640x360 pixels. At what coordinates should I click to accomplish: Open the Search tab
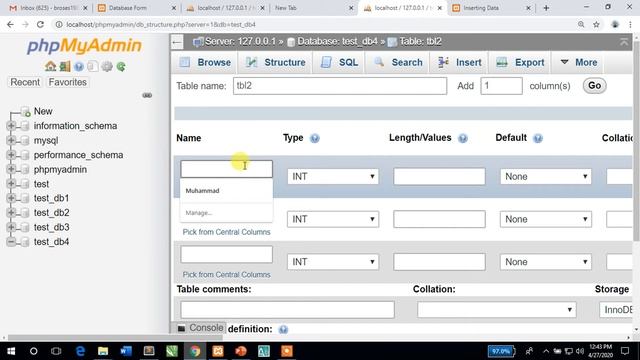click(x=398, y=62)
